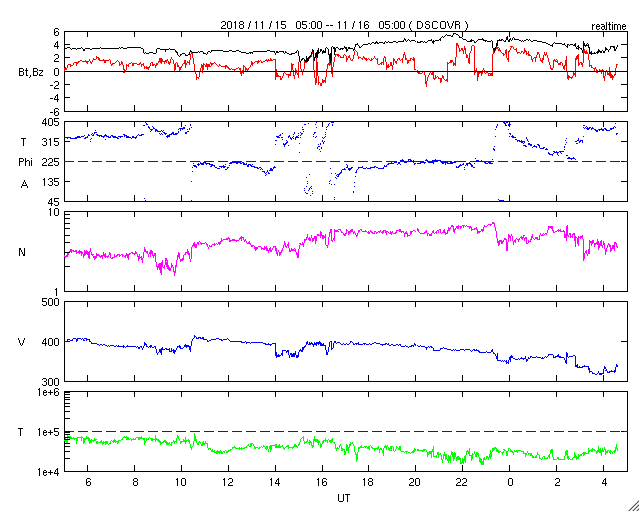Image resolution: width=640 pixels, height=512 pixels.
Task: Select the "V" velocity axis label
Action: (x=22, y=342)
